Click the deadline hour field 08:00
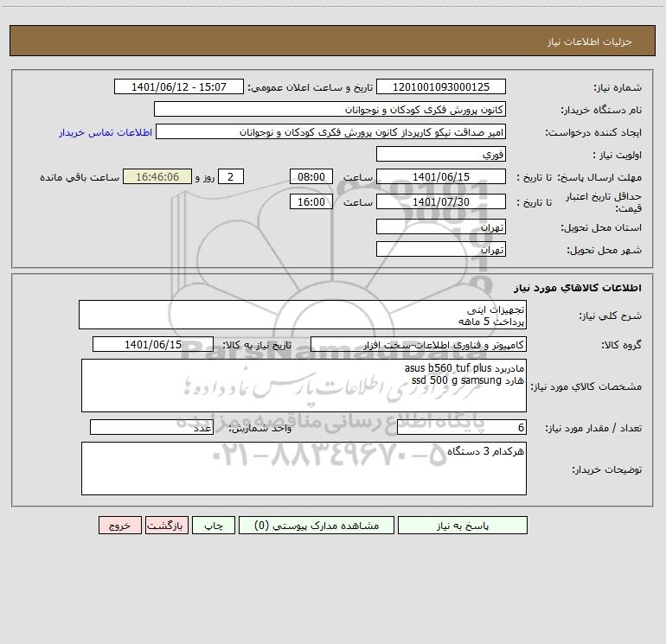The height and width of the screenshot is (644, 666). (311, 176)
